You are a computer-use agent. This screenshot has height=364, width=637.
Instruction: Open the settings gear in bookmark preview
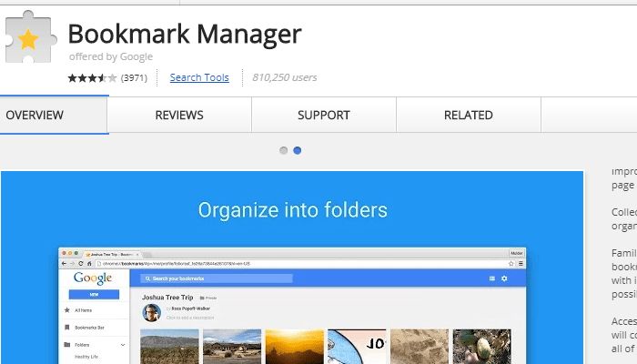point(504,278)
